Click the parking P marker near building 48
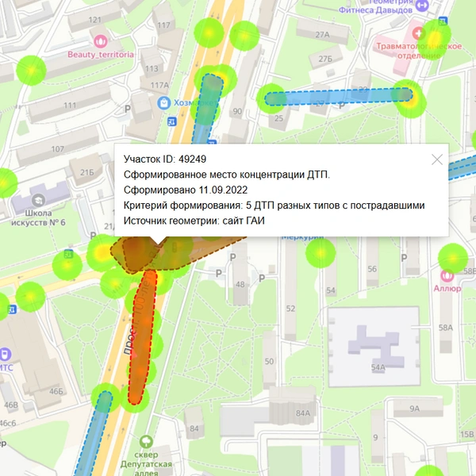Viewport: 476px width, 476px height. coord(232,257)
